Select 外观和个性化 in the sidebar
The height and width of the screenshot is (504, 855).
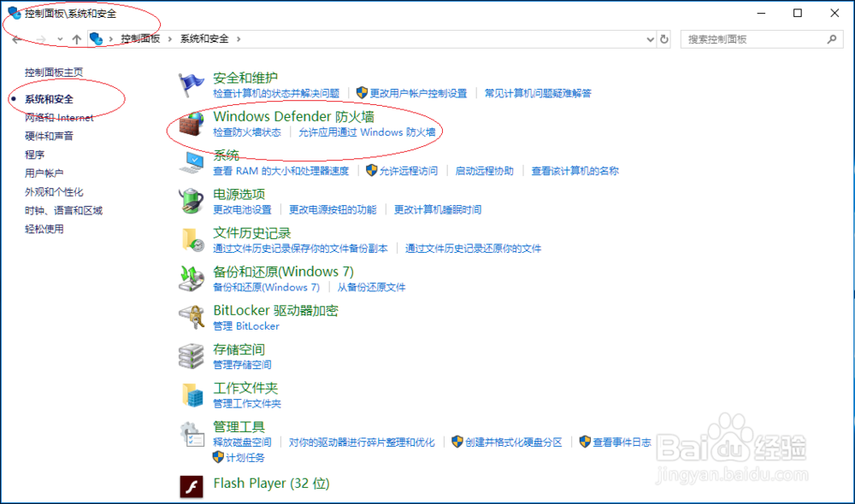coord(54,192)
